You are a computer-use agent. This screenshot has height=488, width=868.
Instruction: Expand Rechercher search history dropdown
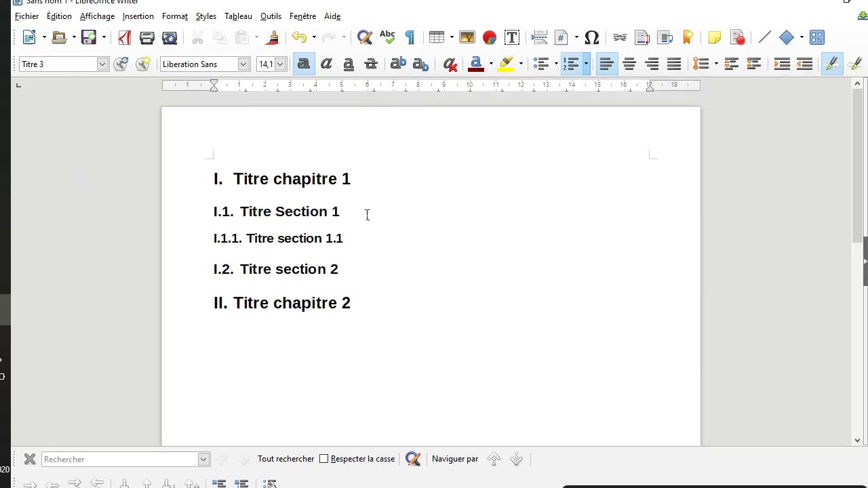coord(203,460)
